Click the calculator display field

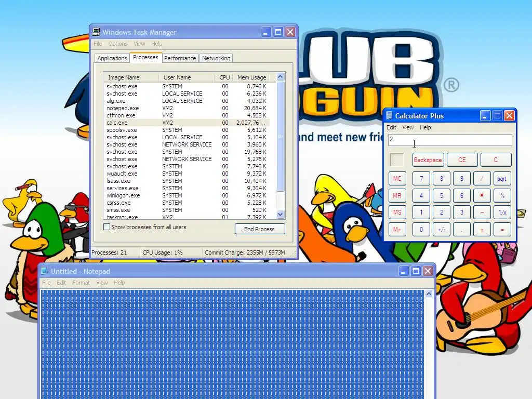click(450, 139)
